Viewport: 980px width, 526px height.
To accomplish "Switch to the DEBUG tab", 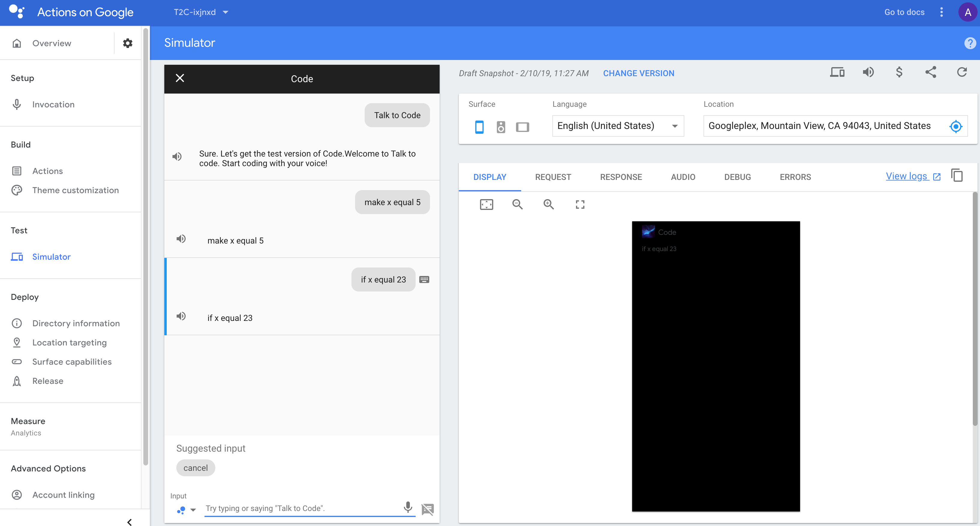I will pos(737,177).
